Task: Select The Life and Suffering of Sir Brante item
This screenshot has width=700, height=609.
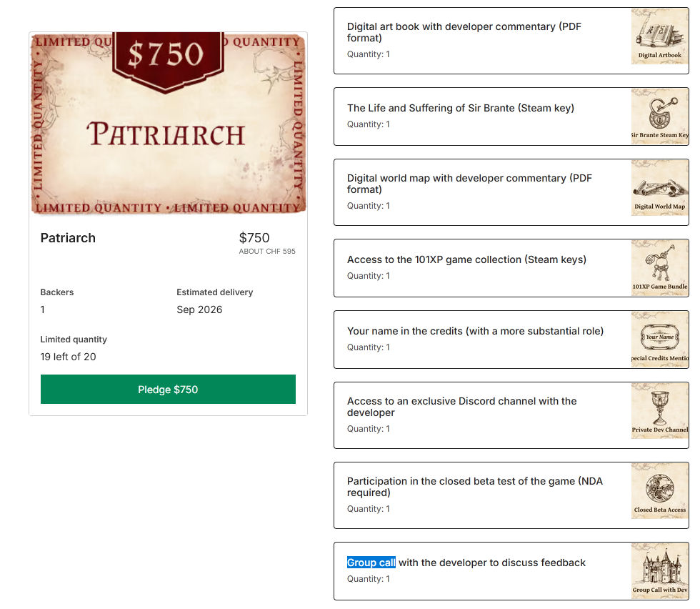Action: [x=461, y=108]
